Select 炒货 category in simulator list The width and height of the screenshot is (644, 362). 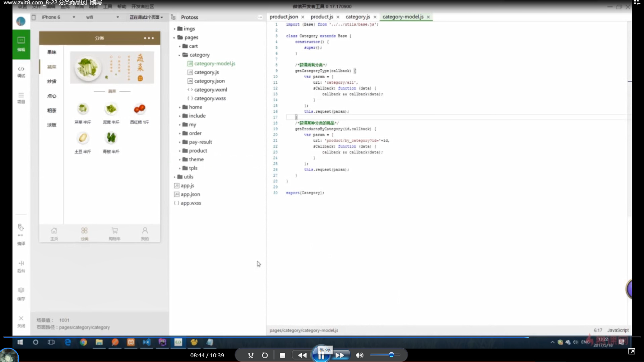(52, 82)
